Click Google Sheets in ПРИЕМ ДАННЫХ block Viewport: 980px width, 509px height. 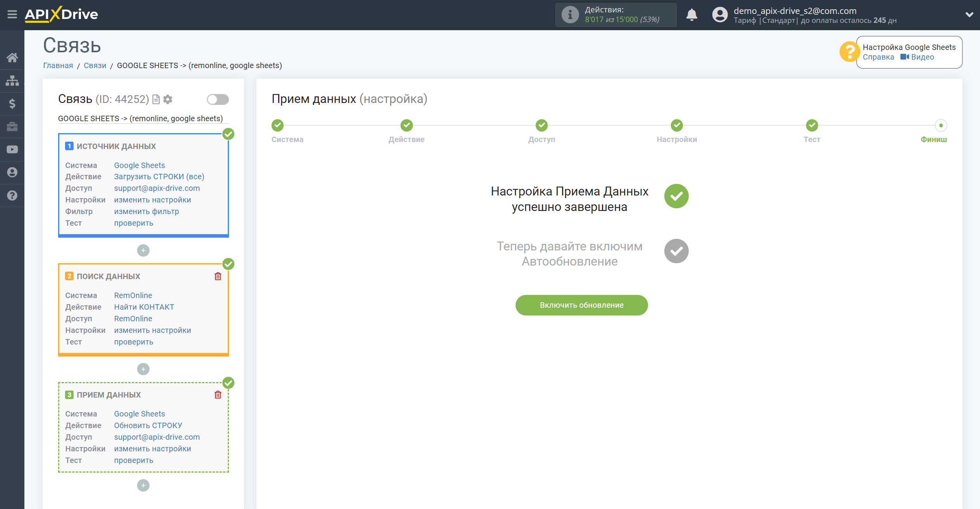pyautogui.click(x=139, y=414)
